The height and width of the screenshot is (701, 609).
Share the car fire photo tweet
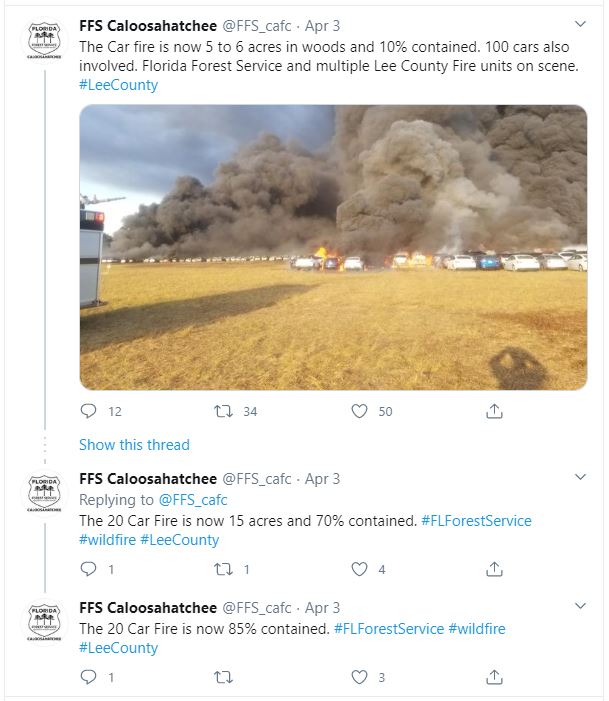[494, 411]
